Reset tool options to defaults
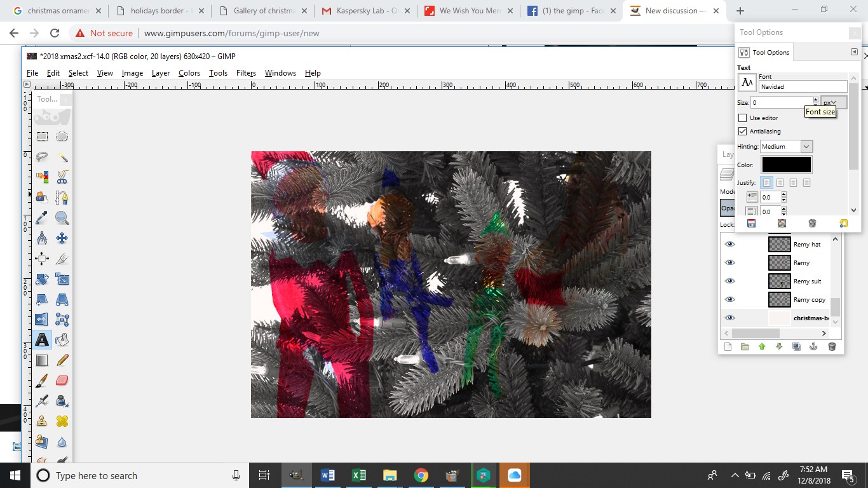This screenshot has height=488, width=868. coord(843,224)
